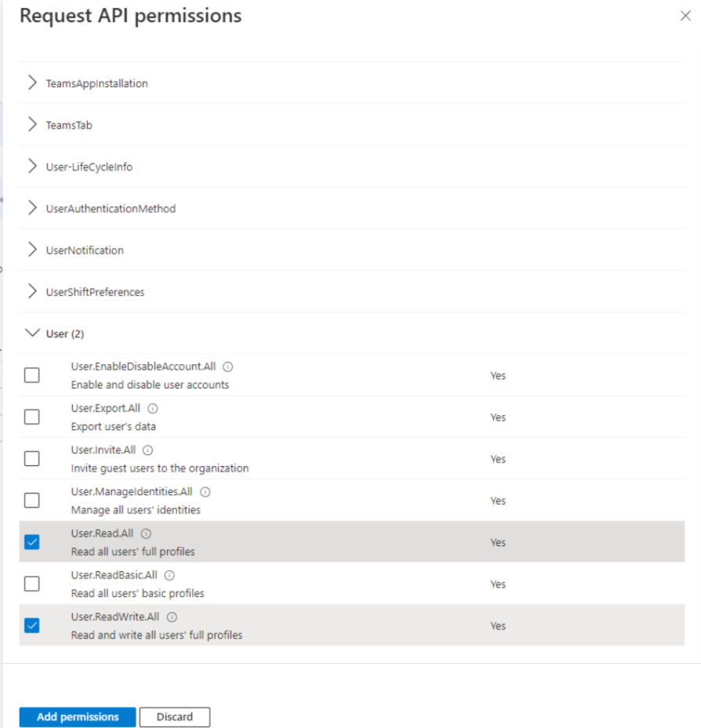Click the Add permissions button
The width and height of the screenshot is (701, 728).
(x=78, y=717)
